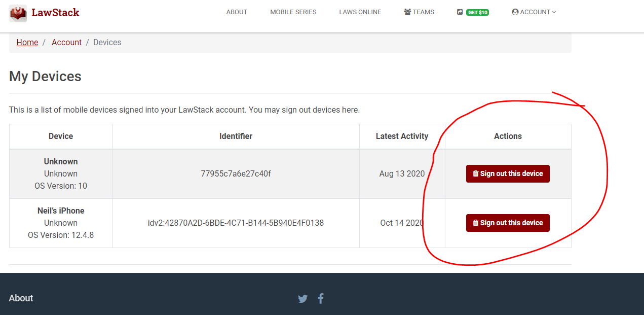Open the Twitter icon in footer
The width and height of the screenshot is (644, 315).
(x=302, y=299)
